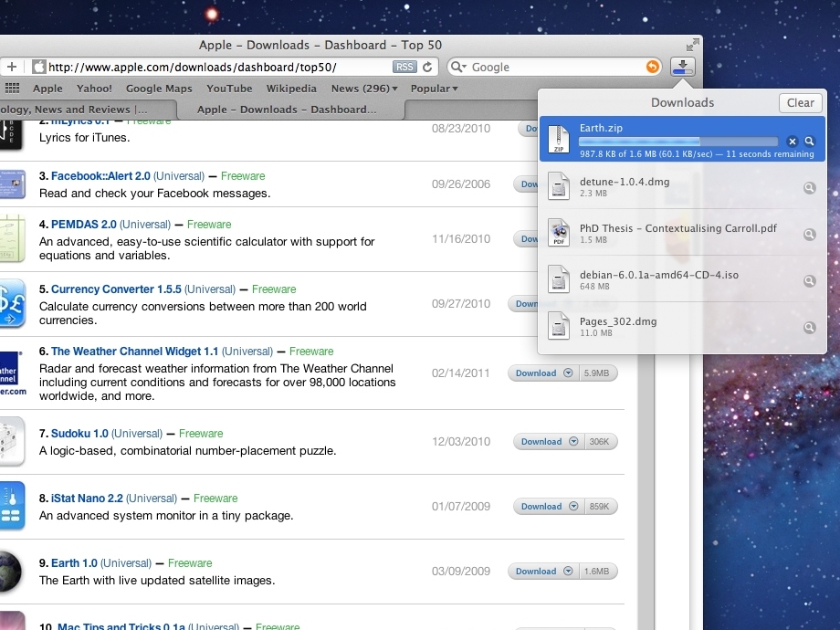This screenshot has width=840, height=630.
Task: Clear the downloads list
Action: pyautogui.click(x=801, y=103)
